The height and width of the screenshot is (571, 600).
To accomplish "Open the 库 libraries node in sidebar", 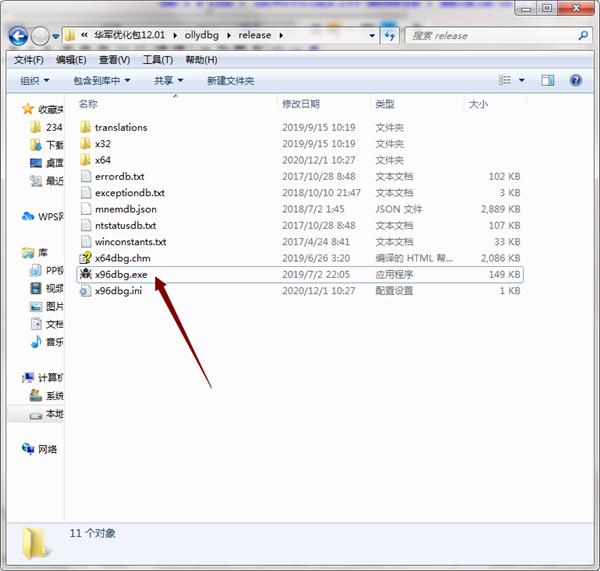I will pos(35,253).
